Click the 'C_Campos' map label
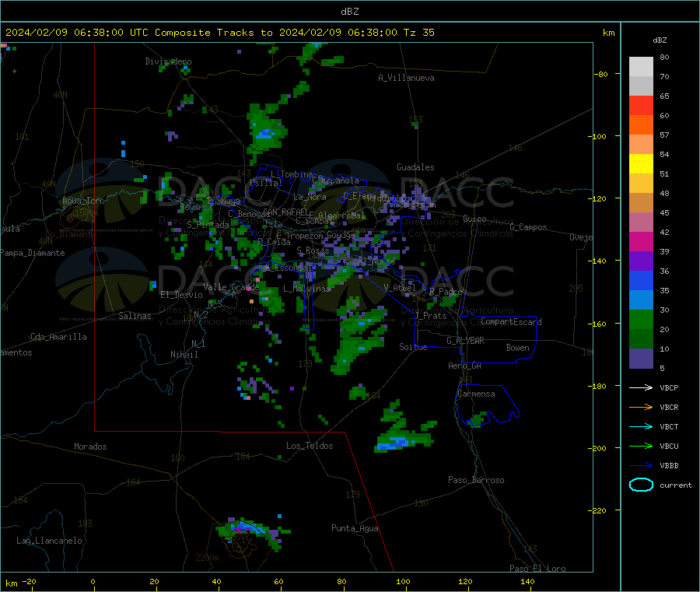700x592 pixels. point(528,227)
